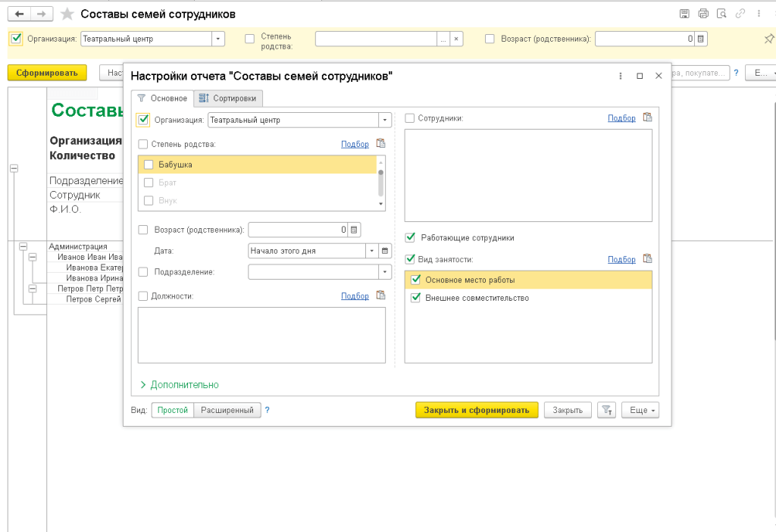Viewport: 776px width, 532px height.
Task: Click the favorites star icon
Action: tap(67, 14)
